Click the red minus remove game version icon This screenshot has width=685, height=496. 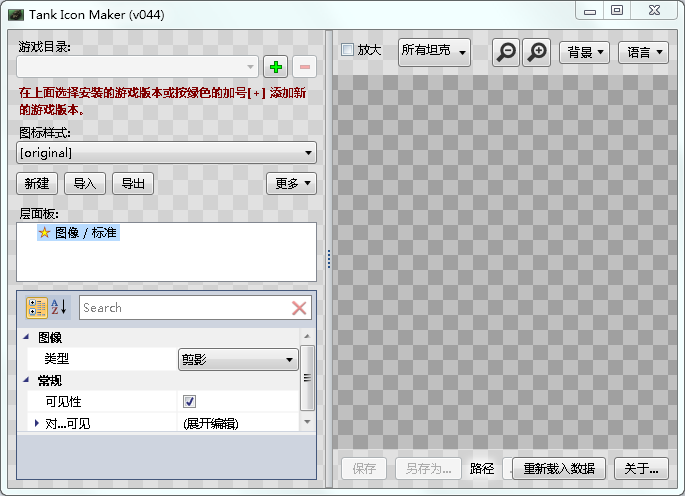(305, 67)
